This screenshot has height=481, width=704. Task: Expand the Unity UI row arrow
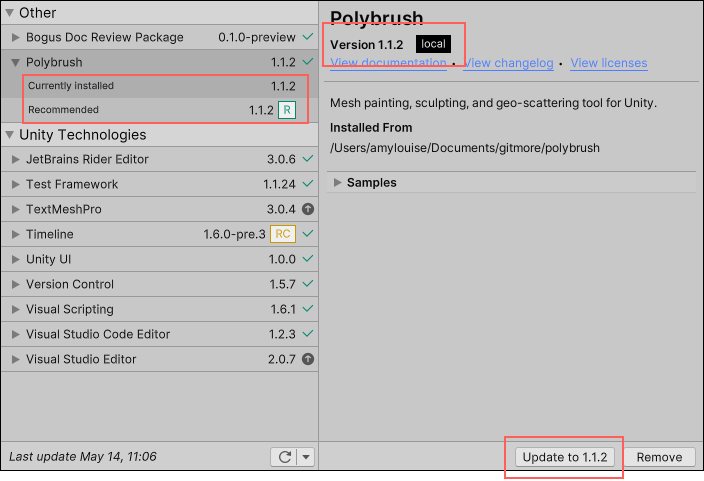click(16, 259)
